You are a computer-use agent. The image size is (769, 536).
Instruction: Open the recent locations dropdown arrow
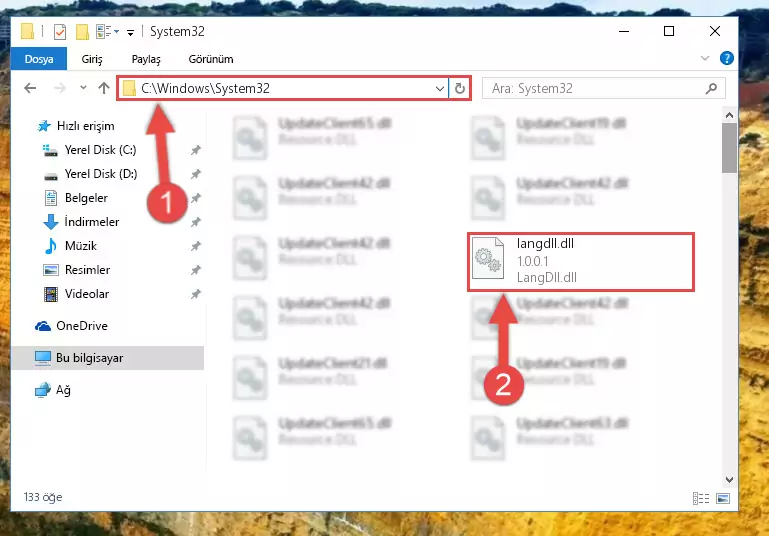[x=83, y=88]
